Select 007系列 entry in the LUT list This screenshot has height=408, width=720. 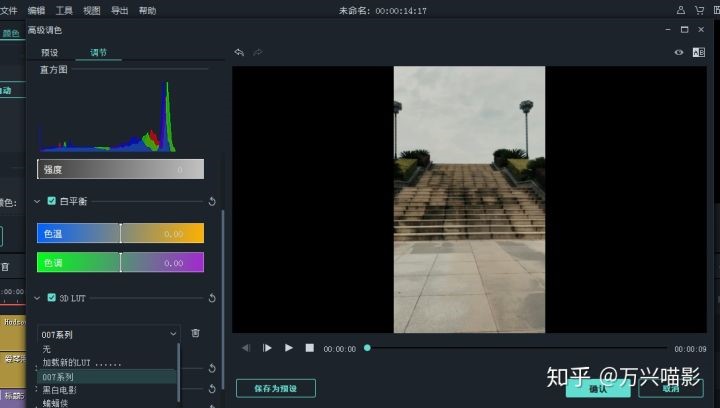[107, 377]
